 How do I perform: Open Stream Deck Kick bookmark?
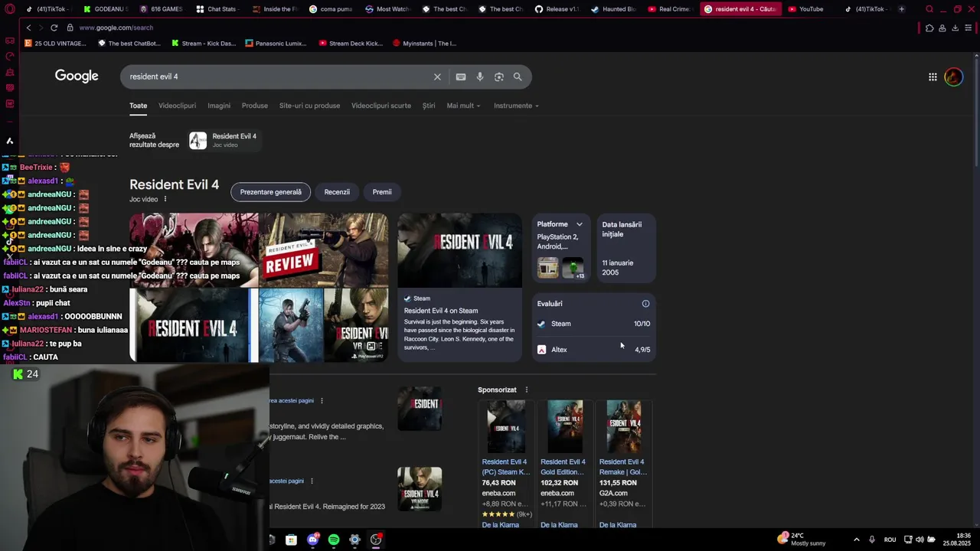click(x=351, y=44)
